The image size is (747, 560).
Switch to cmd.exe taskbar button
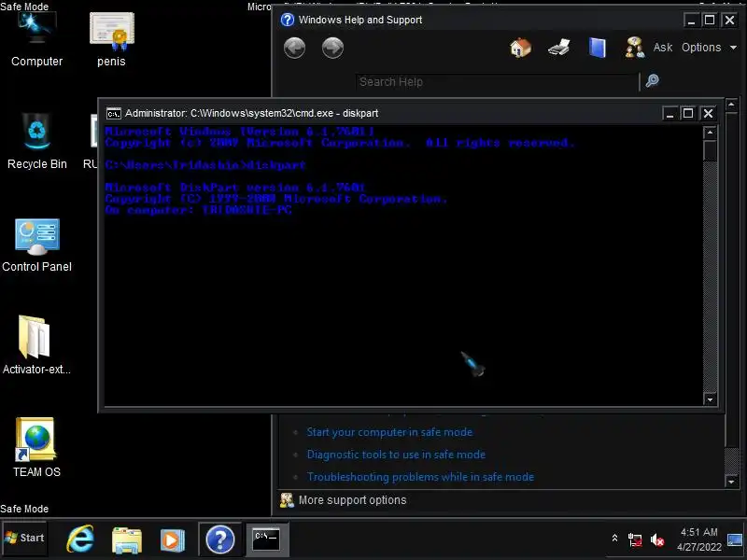tap(266, 539)
